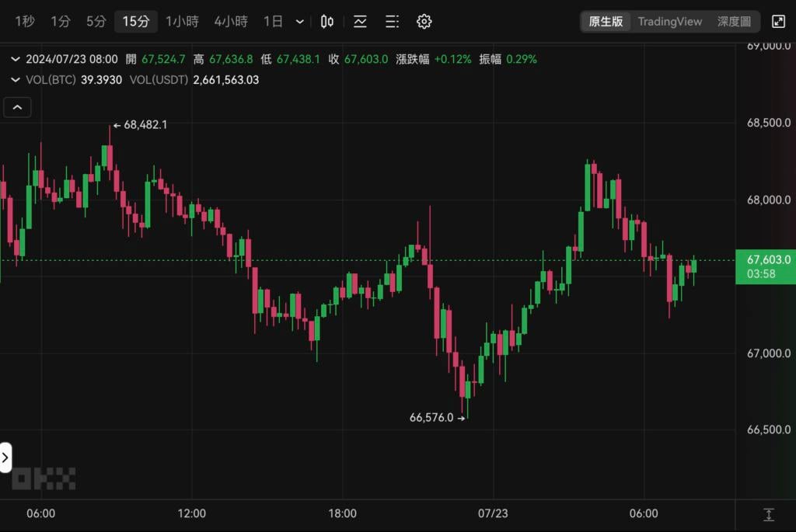Expand the left side panel arrow
796x532 pixels.
click(5, 457)
